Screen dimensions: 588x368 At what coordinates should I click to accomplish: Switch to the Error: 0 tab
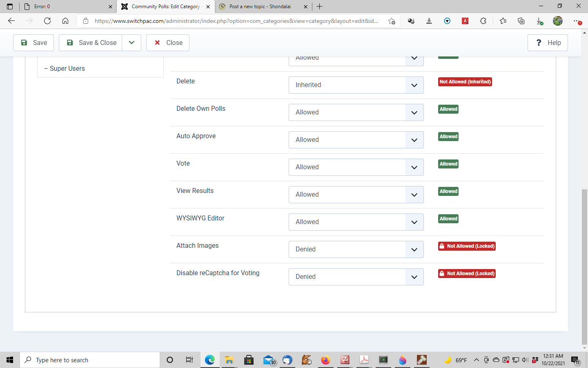[65, 7]
